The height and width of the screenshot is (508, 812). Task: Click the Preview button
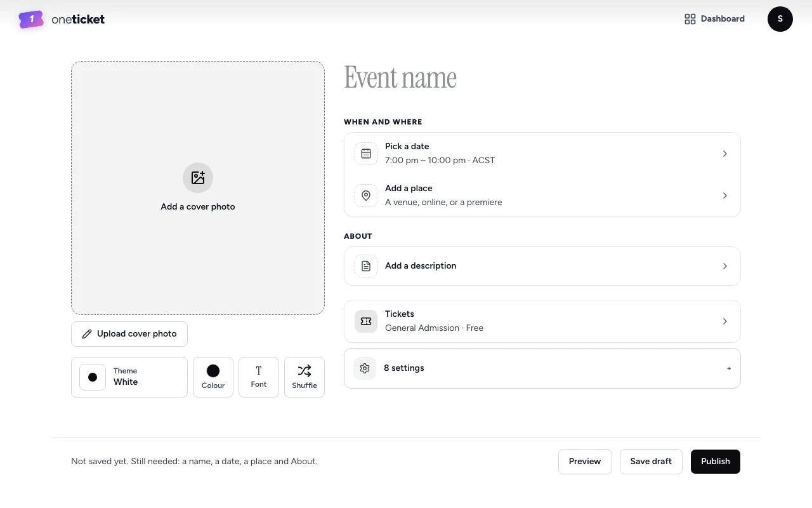click(x=585, y=462)
